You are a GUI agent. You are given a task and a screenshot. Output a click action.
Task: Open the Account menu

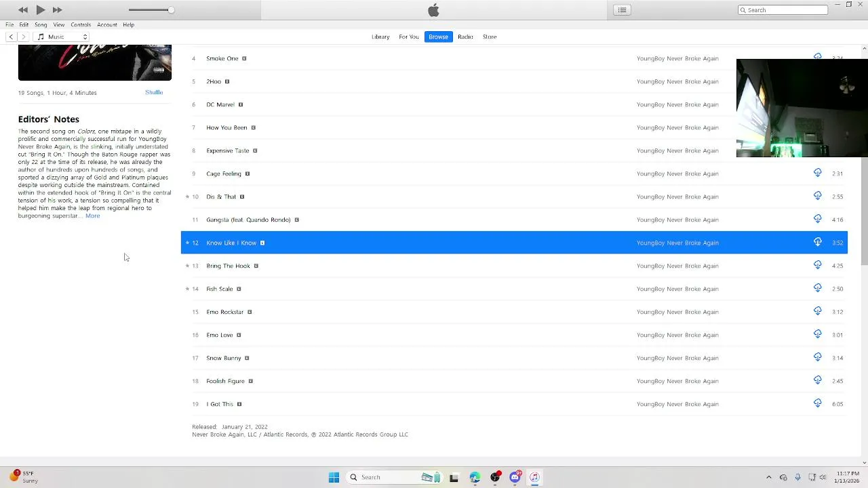pos(107,24)
